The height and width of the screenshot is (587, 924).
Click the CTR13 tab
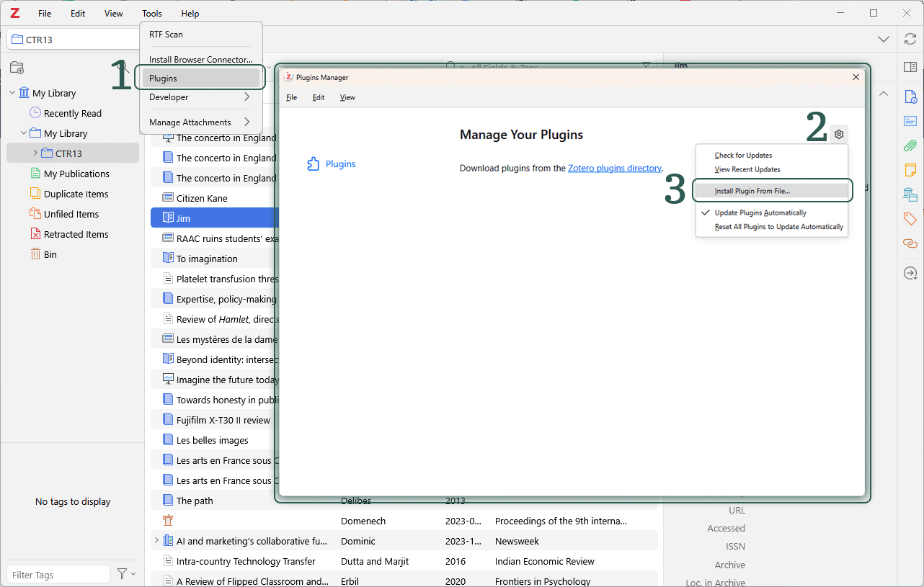point(73,39)
